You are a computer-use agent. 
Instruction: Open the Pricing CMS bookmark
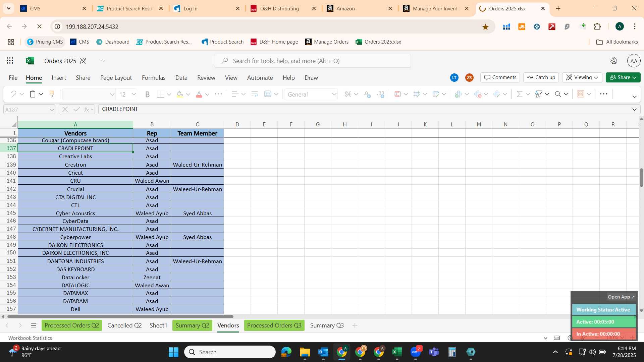coord(45,42)
